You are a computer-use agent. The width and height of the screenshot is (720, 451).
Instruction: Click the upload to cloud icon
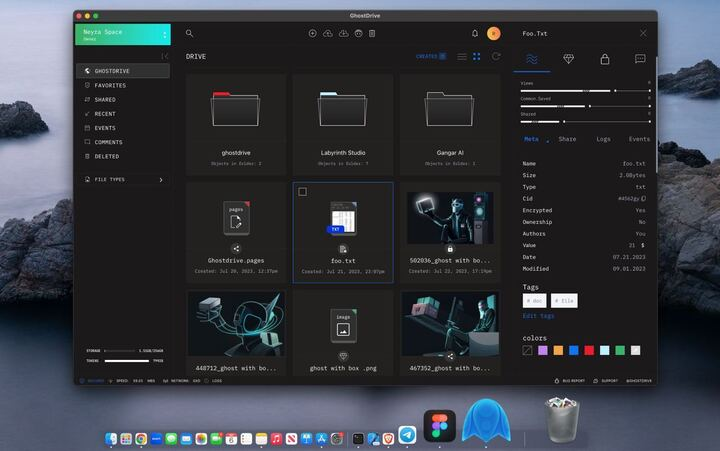327,34
